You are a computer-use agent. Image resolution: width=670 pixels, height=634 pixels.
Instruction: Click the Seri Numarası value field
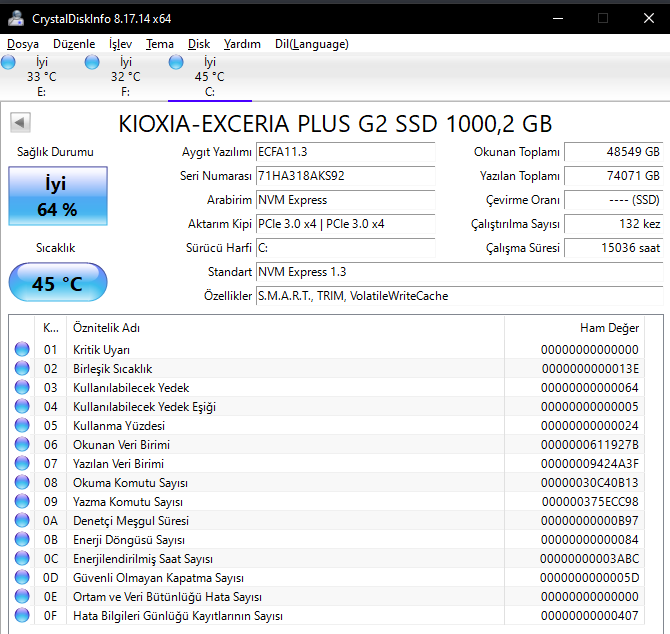coord(345,176)
